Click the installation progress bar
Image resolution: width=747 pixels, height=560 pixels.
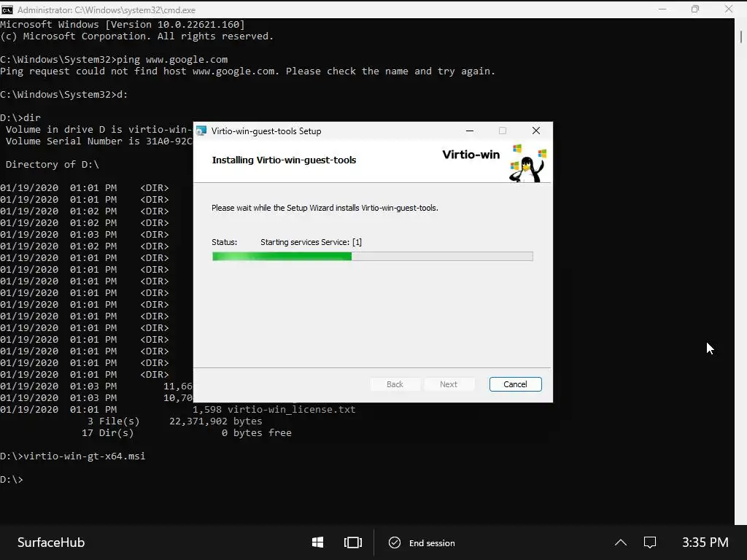[x=373, y=257]
